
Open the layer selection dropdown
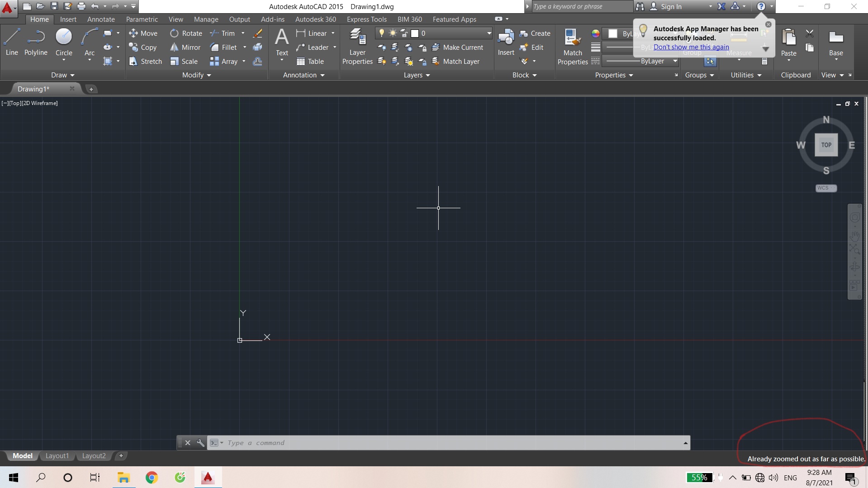[x=489, y=33]
